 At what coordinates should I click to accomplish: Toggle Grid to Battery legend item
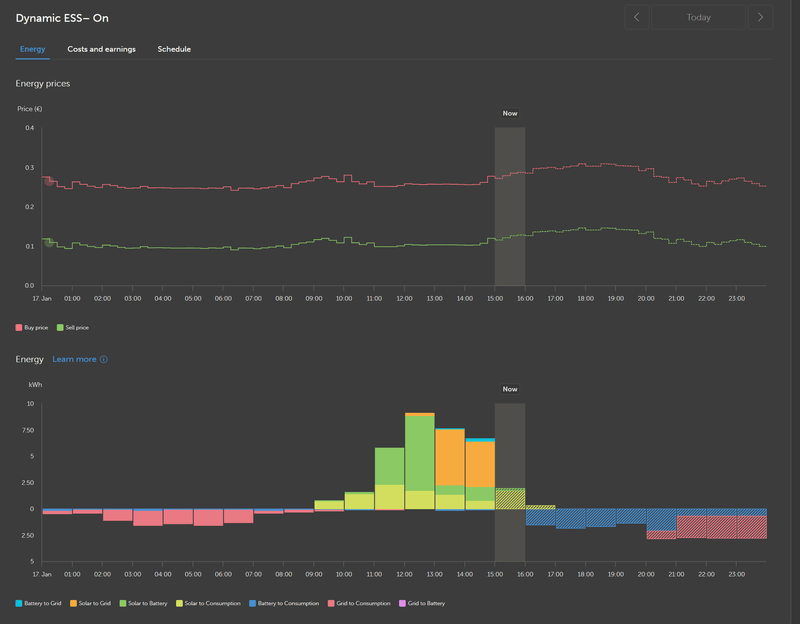click(422, 603)
